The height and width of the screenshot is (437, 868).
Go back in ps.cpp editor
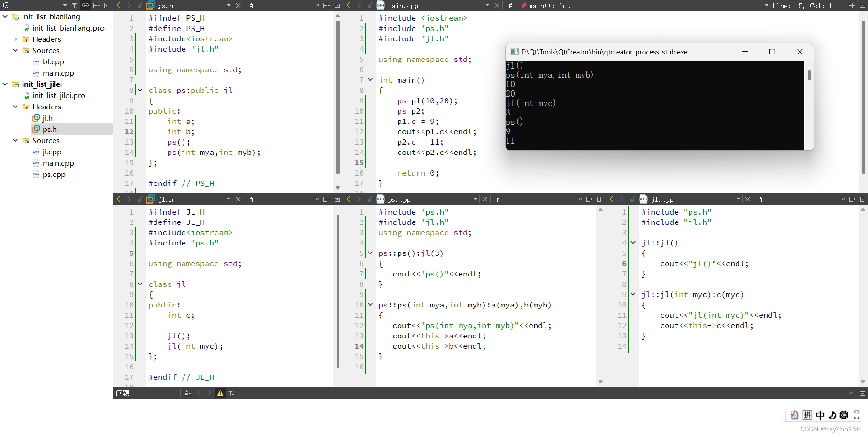pos(348,199)
